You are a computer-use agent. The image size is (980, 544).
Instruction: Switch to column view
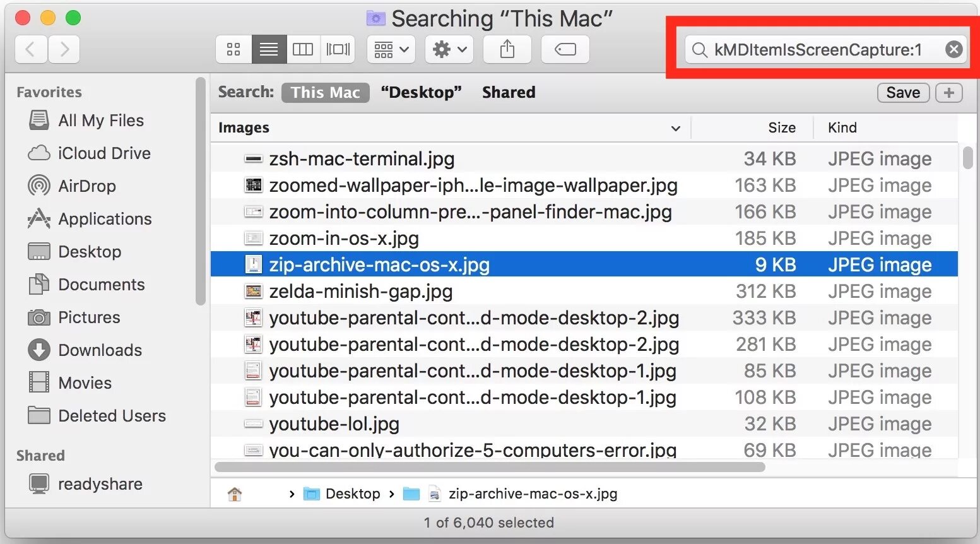pos(303,49)
